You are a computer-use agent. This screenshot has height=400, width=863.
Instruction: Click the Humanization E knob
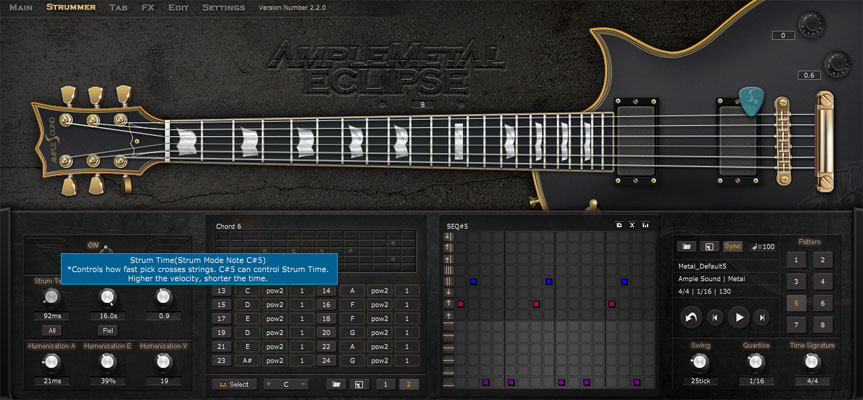(x=107, y=361)
